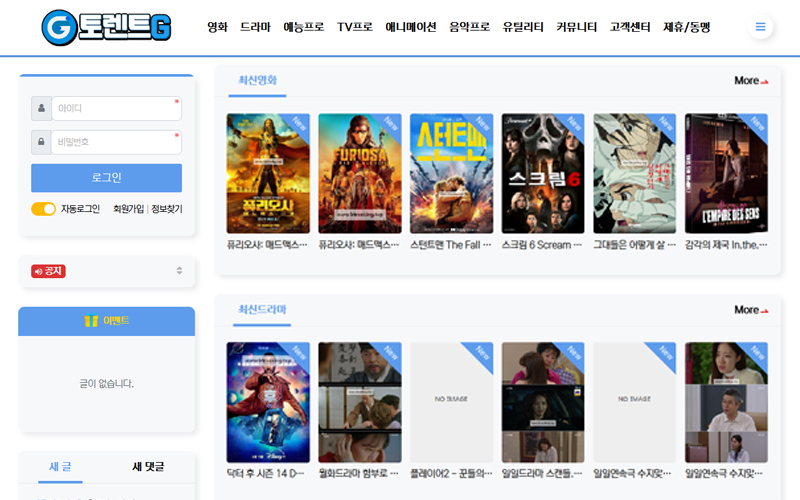The width and height of the screenshot is (800, 500).
Task: Open the TV프로 menu
Action: click(355, 27)
